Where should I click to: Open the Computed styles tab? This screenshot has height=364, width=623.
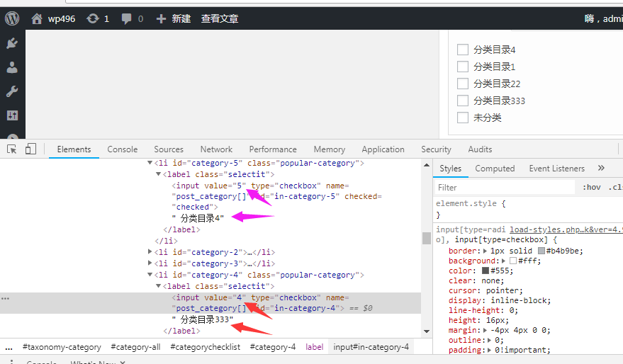pyautogui.click(x=495, y=169)
